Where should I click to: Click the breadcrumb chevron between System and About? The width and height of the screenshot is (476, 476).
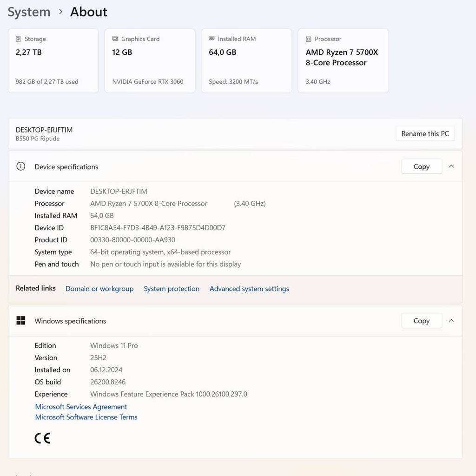(61, 12)
